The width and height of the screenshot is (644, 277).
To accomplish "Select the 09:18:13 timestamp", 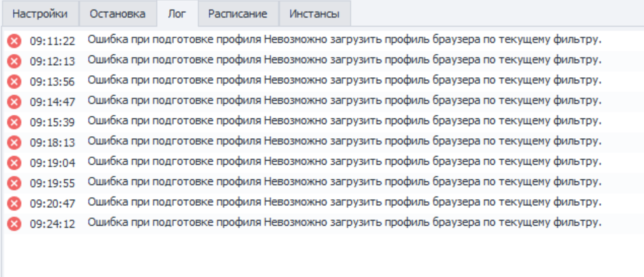I will (53, 143).
